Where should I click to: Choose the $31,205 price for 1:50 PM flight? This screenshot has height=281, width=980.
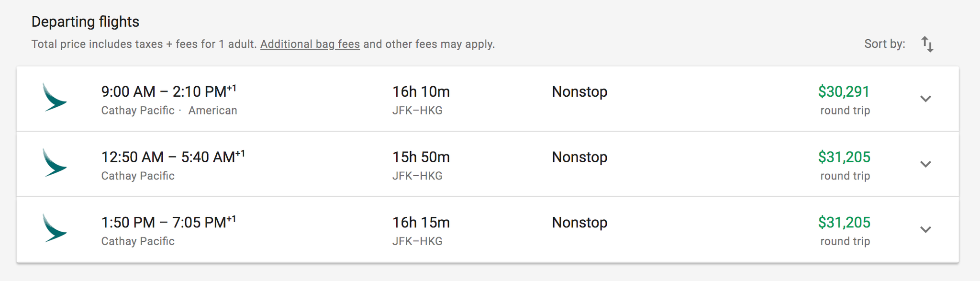click(x=844, y=223)
